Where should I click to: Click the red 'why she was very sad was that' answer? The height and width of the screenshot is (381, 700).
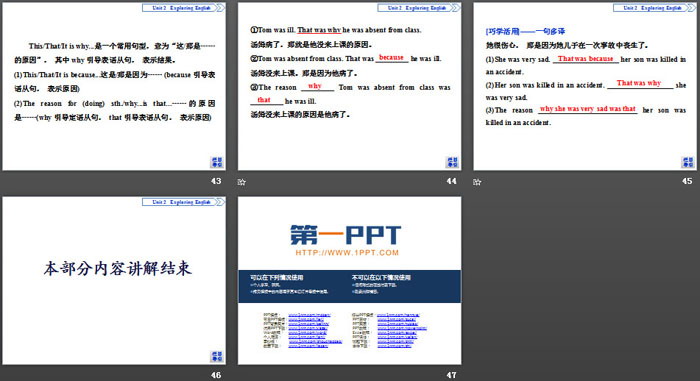588,109
